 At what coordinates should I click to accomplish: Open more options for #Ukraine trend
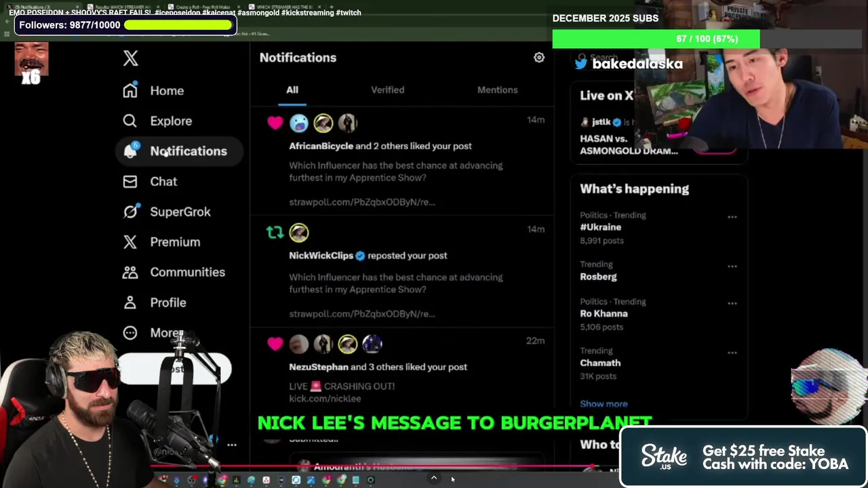pyautogui.click(x=732, y=217)
